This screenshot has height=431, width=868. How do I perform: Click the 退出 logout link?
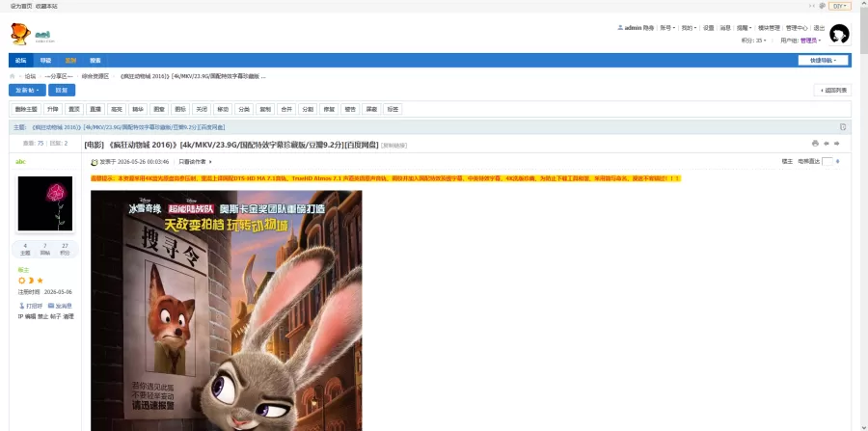(x=819, y=28)
